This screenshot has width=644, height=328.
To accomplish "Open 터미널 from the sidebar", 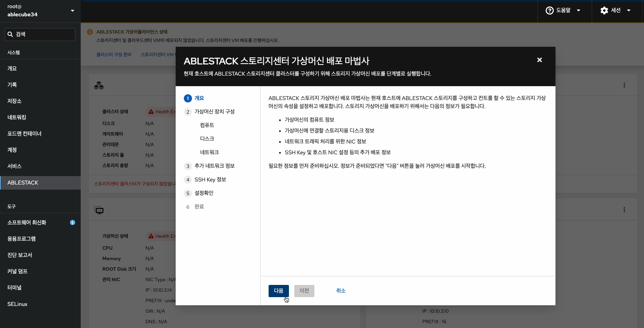I will 15,288.
